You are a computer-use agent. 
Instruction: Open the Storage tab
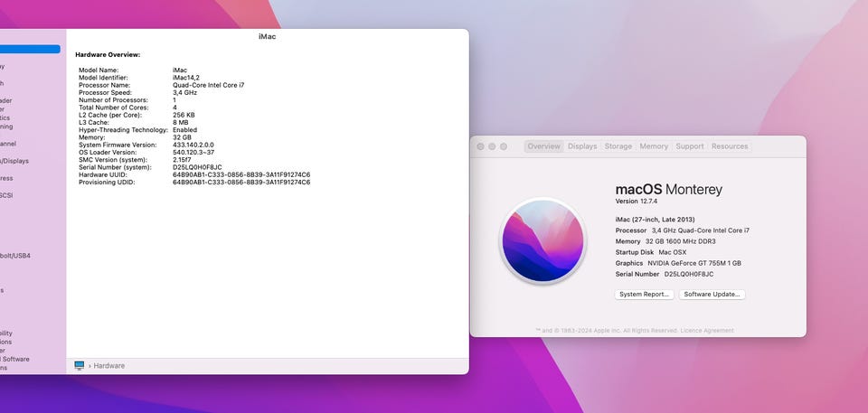pyautogui.click(x=618, y=146)
